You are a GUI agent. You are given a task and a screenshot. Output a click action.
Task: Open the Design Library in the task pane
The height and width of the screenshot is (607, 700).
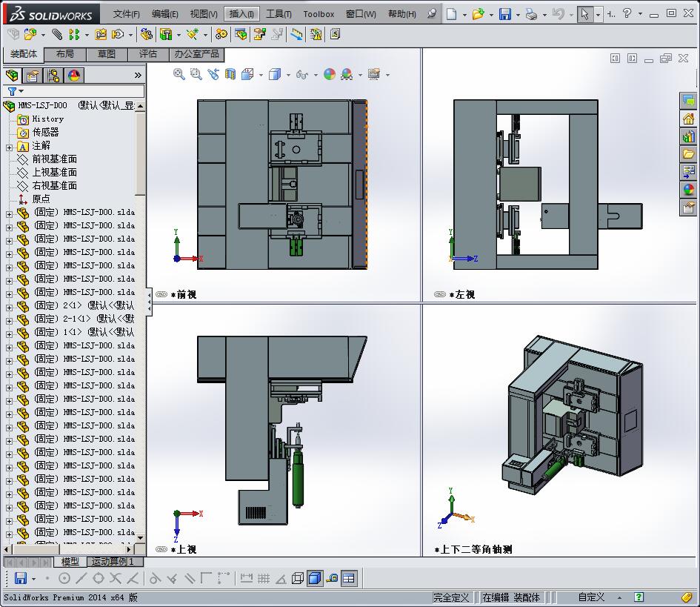(x=689, y=136)
